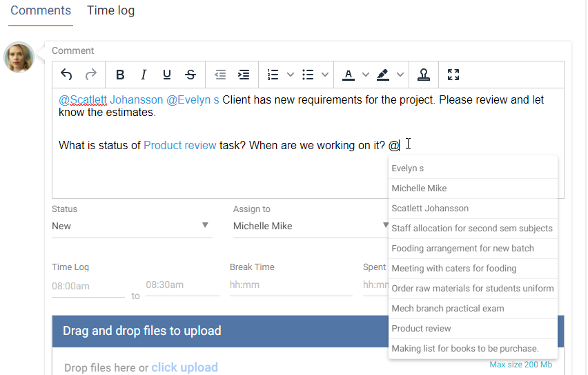Click the click upload link
The image size is (588, 375).
pos(184,367)
